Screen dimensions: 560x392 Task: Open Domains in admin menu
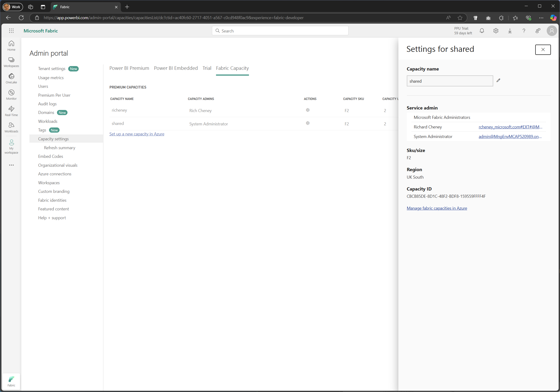(x=46, y=112)
